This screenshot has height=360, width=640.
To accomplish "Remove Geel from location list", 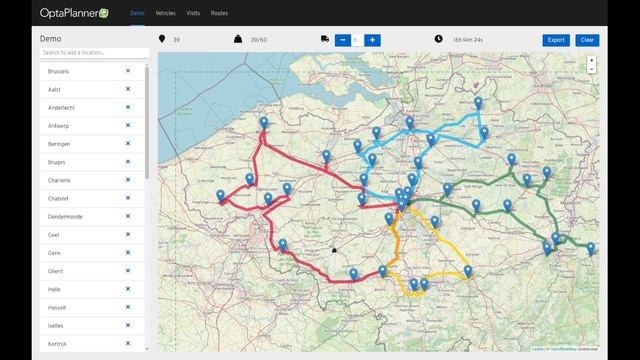I will point(128,234).
